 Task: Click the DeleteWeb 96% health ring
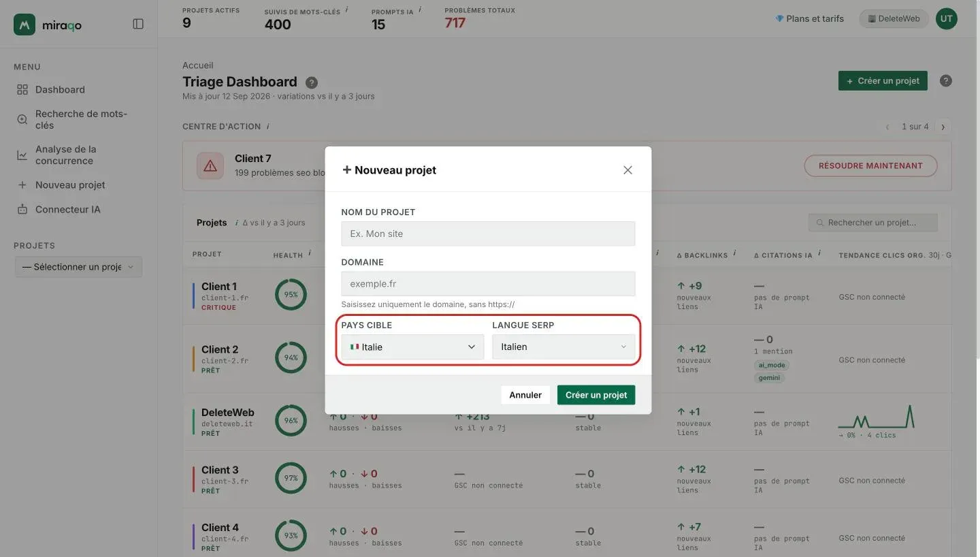click(291, 421)
